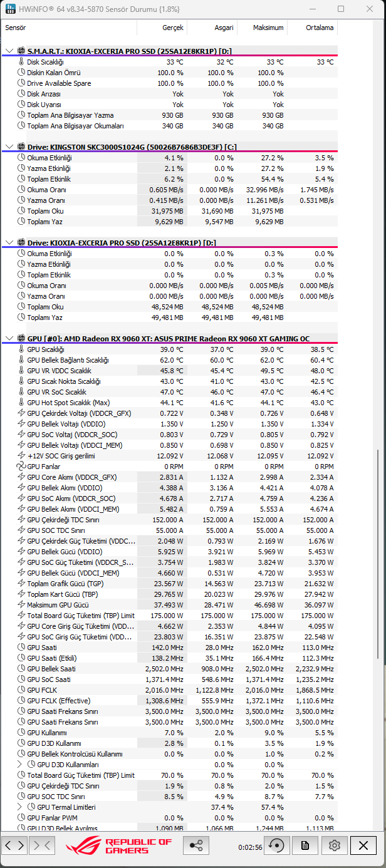Select the Toplam Ana Bilgisayar Yazma row
The width and height of the screenshot is (386, 868).
click(x=170, y=115)
